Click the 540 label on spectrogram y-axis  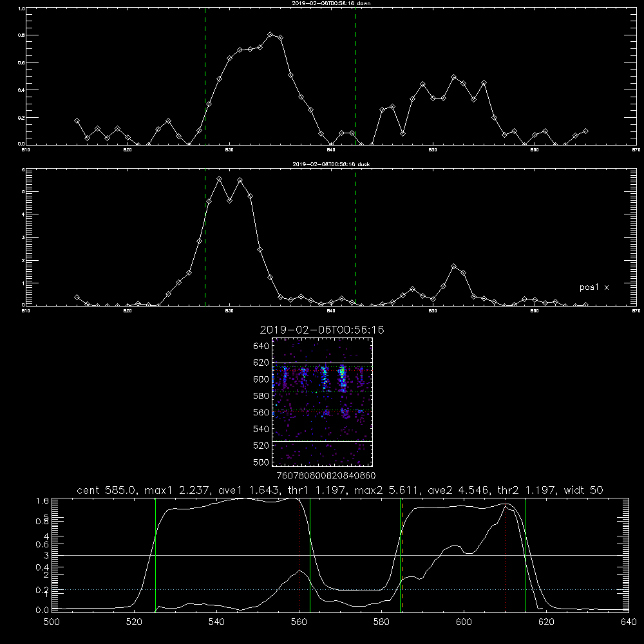pos(261,429)
